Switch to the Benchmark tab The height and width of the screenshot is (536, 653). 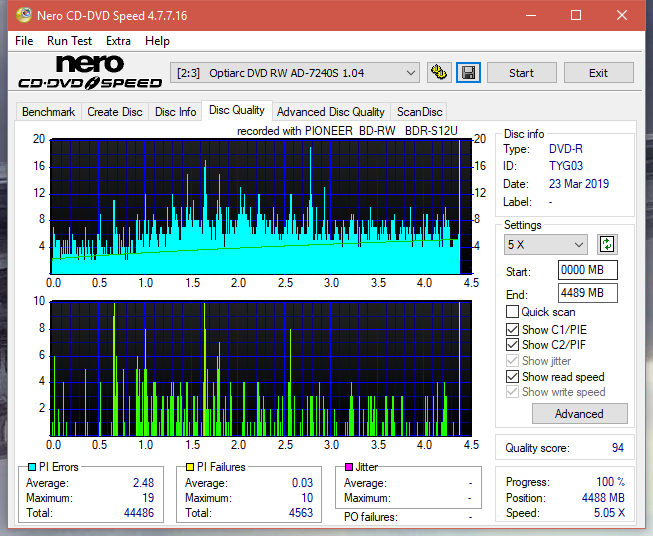[49, 112]
